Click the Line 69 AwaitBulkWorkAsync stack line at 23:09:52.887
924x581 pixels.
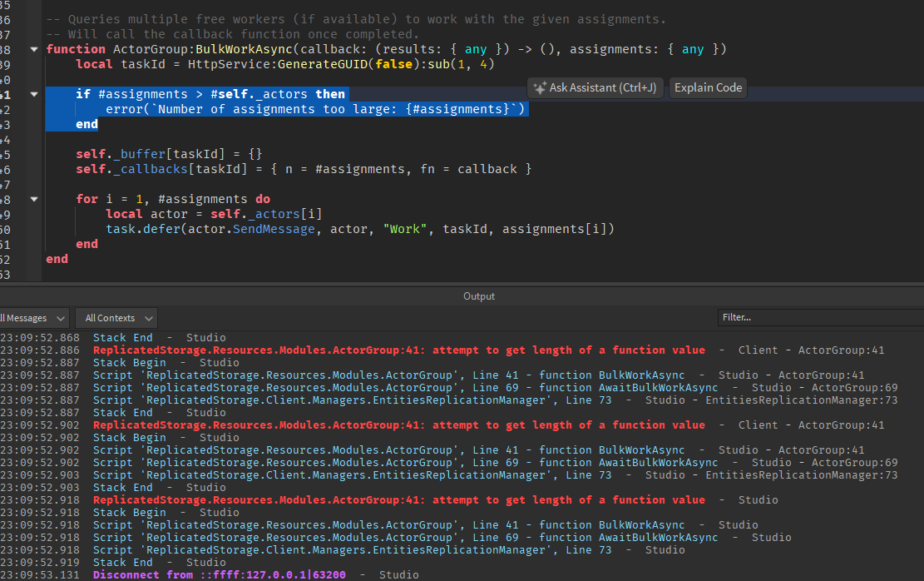[x=405, y=388]
